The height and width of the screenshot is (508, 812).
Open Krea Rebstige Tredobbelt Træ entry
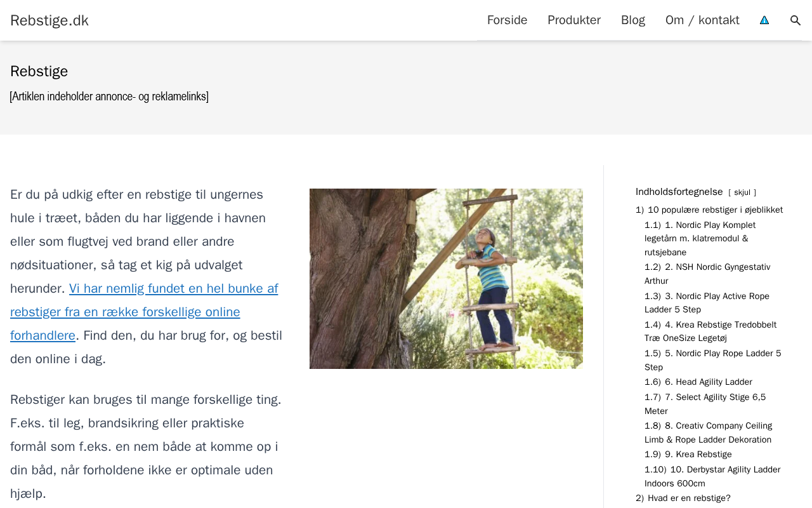coord(710,331)
